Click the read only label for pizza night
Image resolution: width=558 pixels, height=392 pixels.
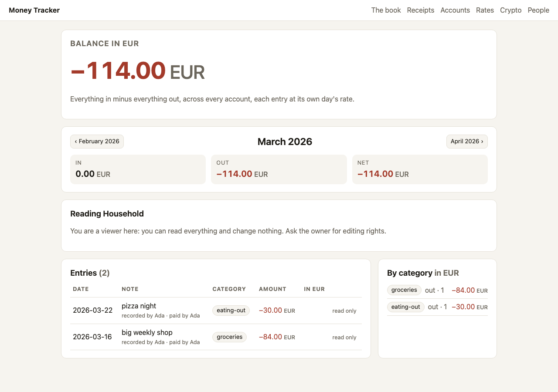[x=344, y=311]
